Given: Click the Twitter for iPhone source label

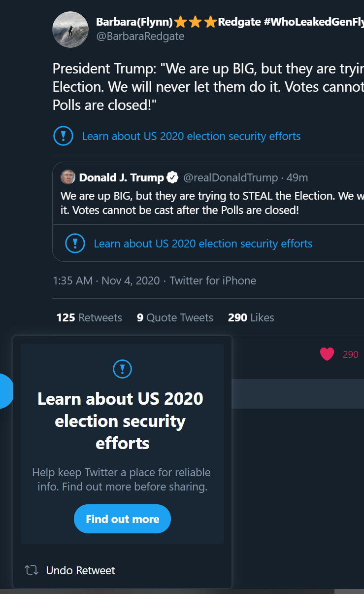Looking at the screenshot, I should pyautogui.click(x=213, y=280).
